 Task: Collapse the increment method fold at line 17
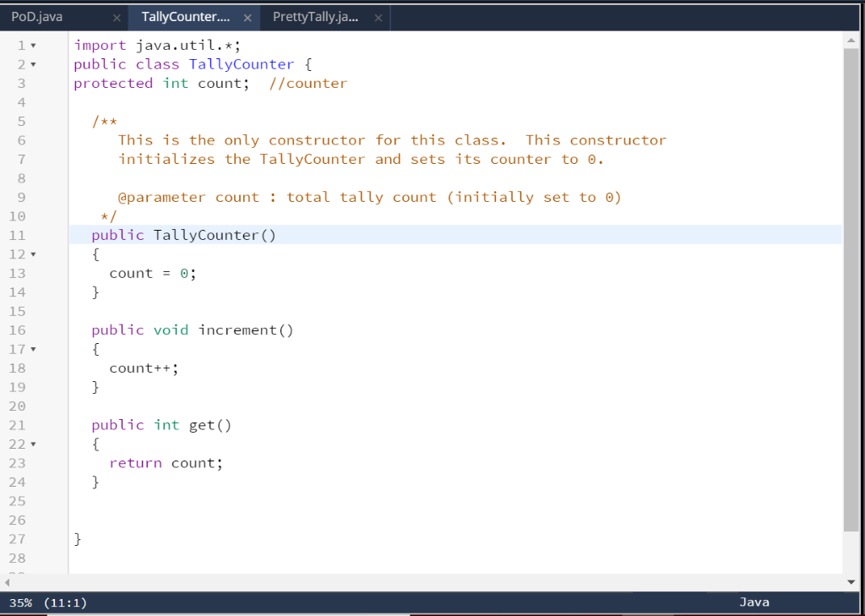tap(31, 348)
